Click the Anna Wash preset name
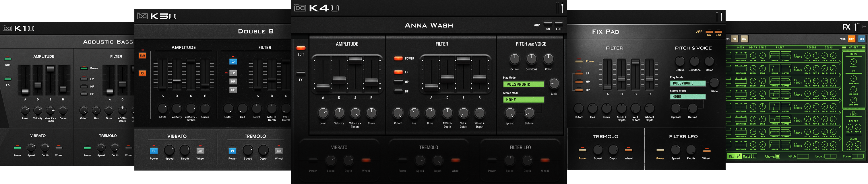Screen dimensions: 868x184 click(x=429, y=25)
